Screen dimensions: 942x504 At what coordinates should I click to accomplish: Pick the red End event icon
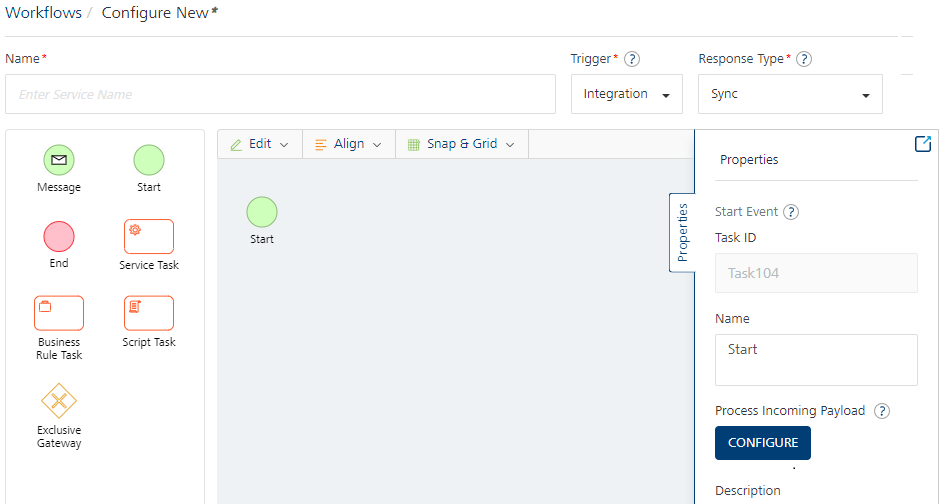59,237
